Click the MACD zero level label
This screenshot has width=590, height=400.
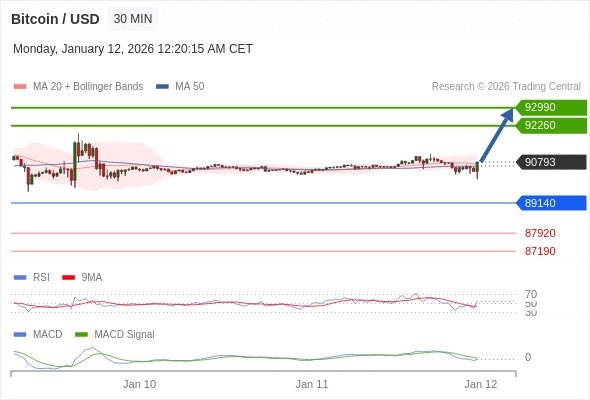(x=528, y=357)
